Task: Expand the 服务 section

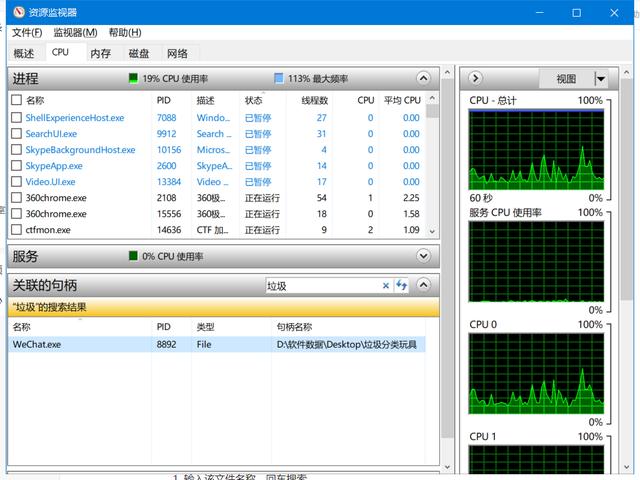Action: pyautogui.click(x=423, y=256)
